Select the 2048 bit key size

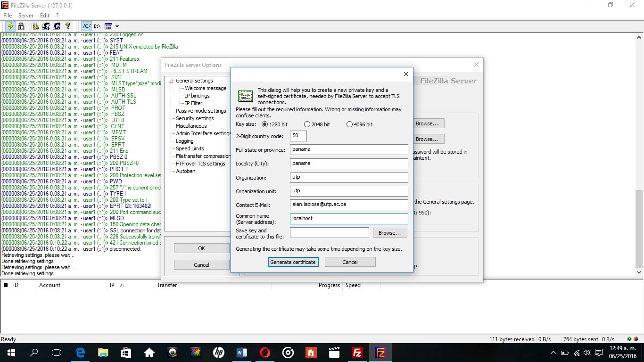pyautogui.click(x=307, y=124)
